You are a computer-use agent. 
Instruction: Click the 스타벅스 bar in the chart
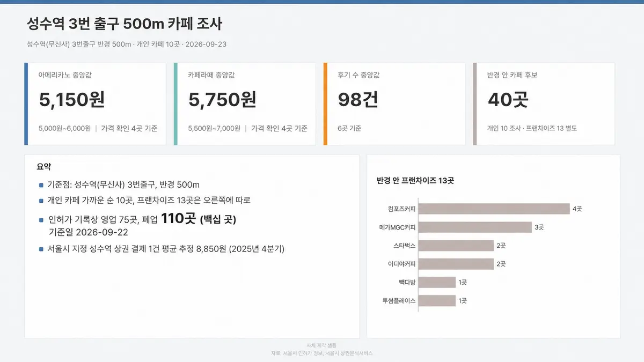(456, 246)
